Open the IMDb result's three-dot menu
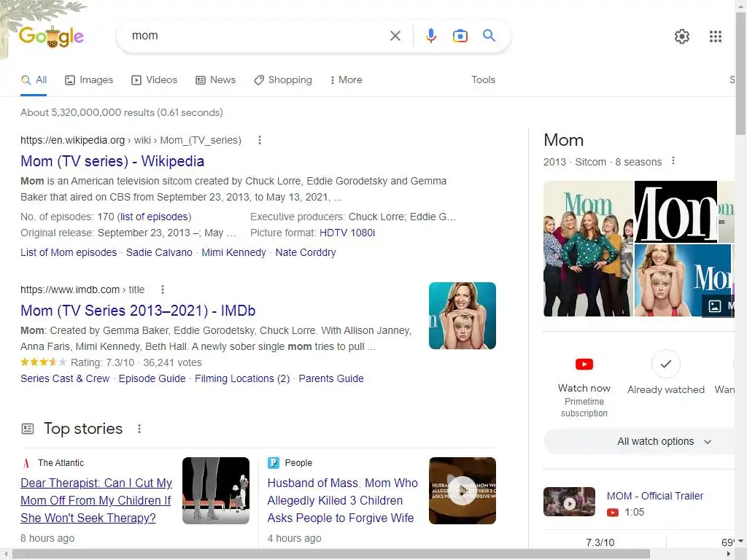 (x=163, y=289)
